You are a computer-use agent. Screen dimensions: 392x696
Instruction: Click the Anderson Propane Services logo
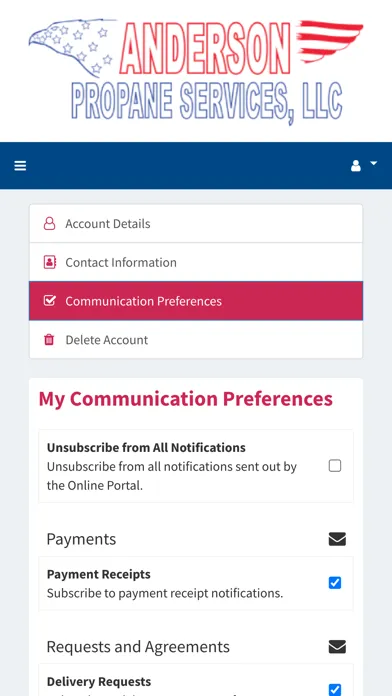coord(196,72)
